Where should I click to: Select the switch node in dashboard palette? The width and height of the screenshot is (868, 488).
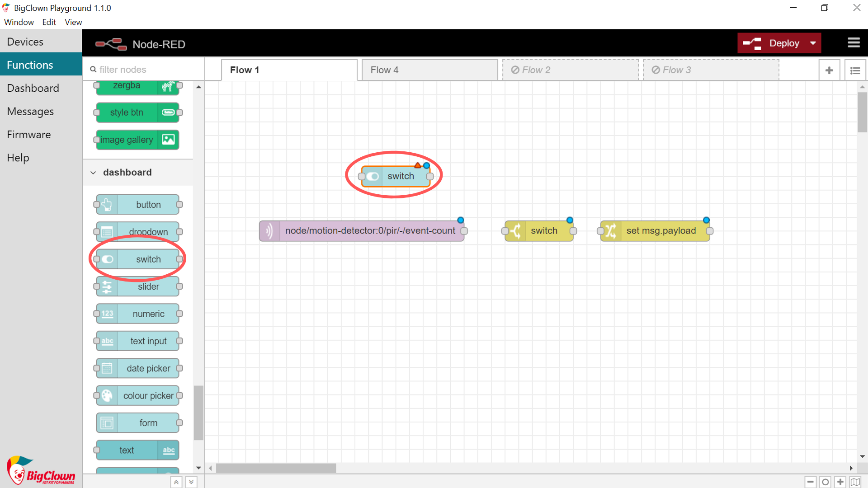[138, 259]
